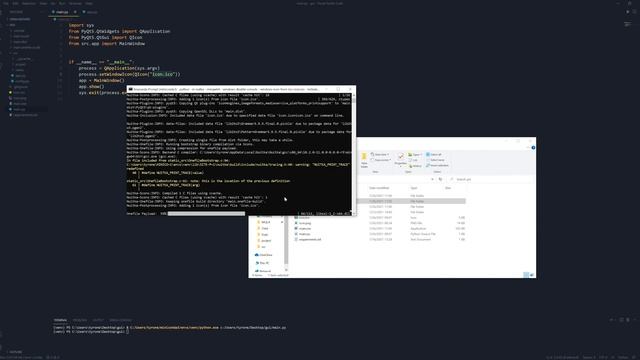Click the Open button in File Explorer ribbon
Screen dimensions: 640x360
(x=414, y=155)
